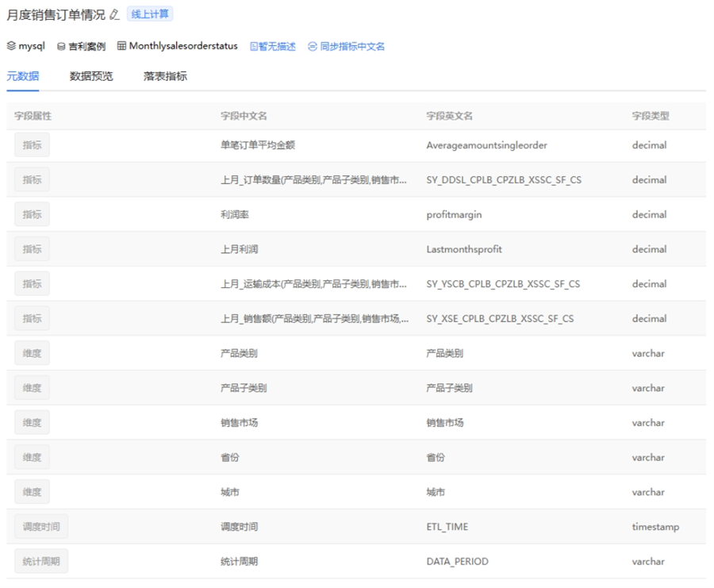
Task: Click the mysql data source icon
Action: pos(11,45)
